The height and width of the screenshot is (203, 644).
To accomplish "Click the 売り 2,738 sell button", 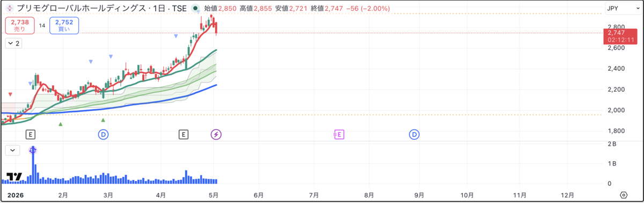I will [x=20, y=25].
